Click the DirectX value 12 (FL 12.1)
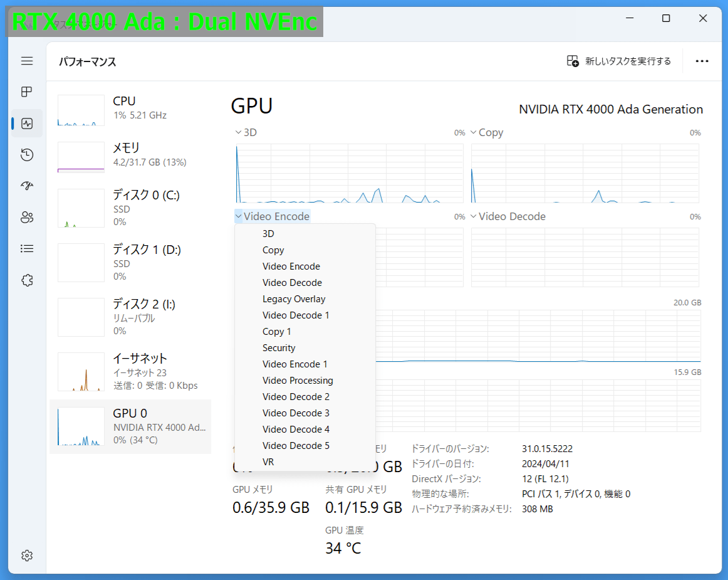The image size is (728, 580). point(544,478)
